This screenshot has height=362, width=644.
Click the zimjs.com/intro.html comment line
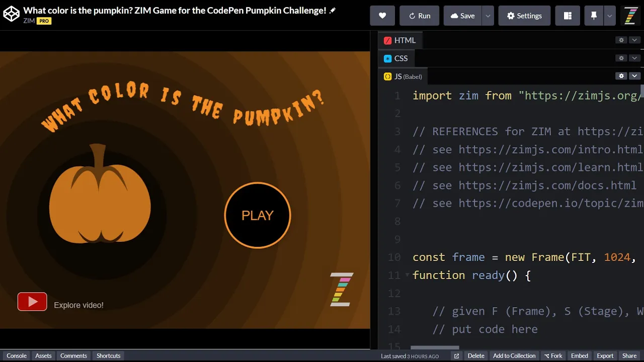527,149
